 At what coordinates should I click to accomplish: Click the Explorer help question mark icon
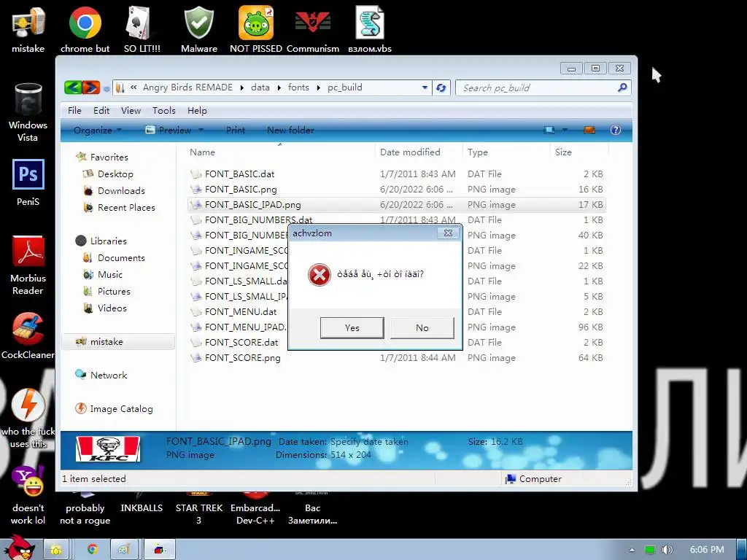[x=616, y=130]
